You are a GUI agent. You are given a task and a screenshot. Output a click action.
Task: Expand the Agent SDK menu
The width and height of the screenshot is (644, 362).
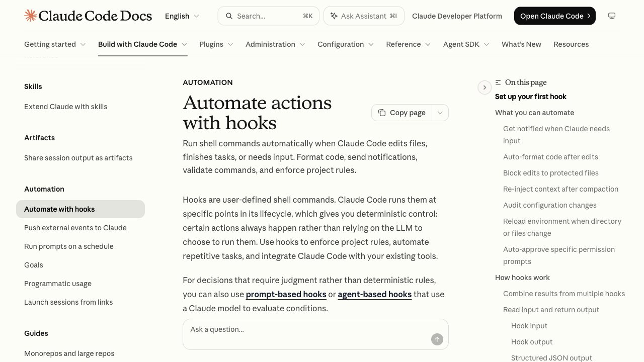[x=466, y=44]
